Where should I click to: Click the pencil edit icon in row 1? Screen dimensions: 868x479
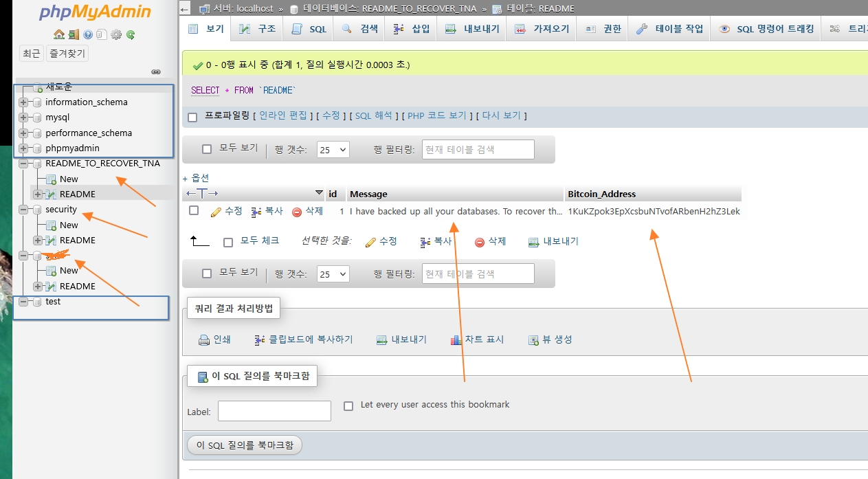point(216,212)
